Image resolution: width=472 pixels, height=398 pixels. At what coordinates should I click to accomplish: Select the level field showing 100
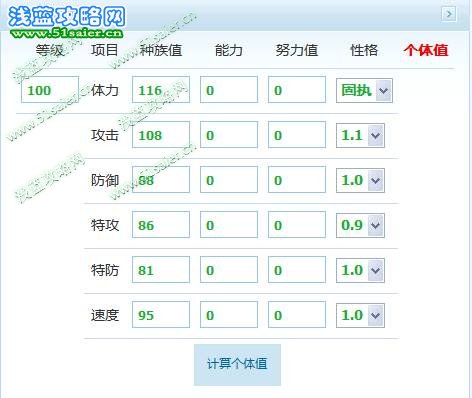[50, 90]
